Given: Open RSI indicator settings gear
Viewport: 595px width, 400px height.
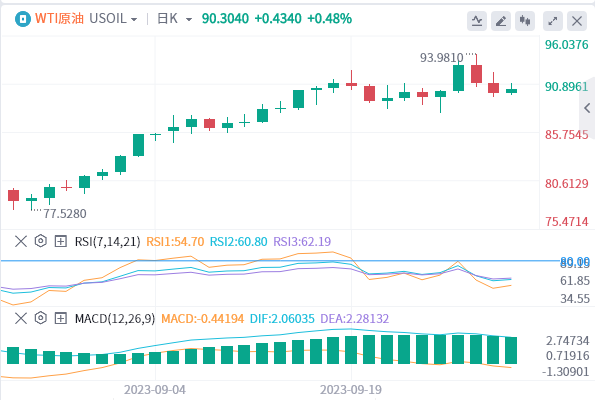Looking at the screenshot, I should point(41,241).
